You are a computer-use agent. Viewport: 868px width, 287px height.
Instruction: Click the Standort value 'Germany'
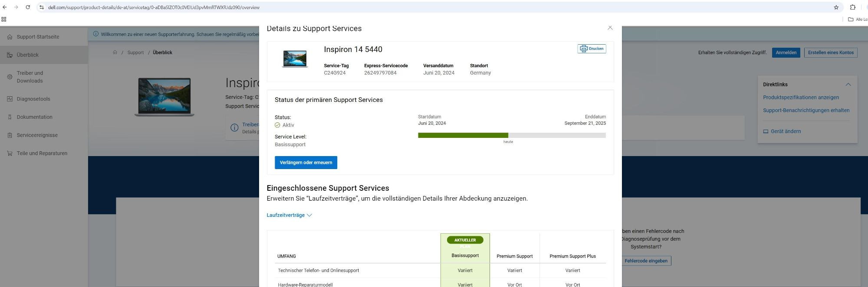tap(480, 73)
